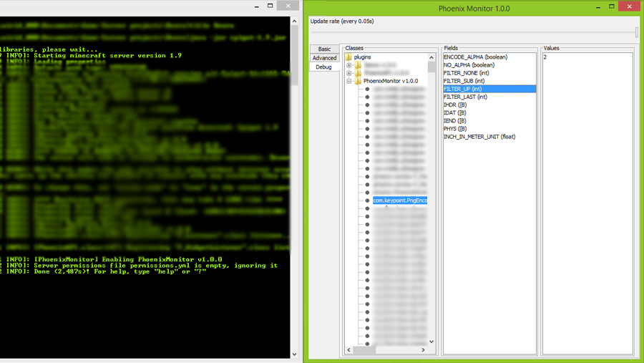Viewport: 644px width, 363px height.
Task: Select the plugins tree root label
Action: (362, 57)
